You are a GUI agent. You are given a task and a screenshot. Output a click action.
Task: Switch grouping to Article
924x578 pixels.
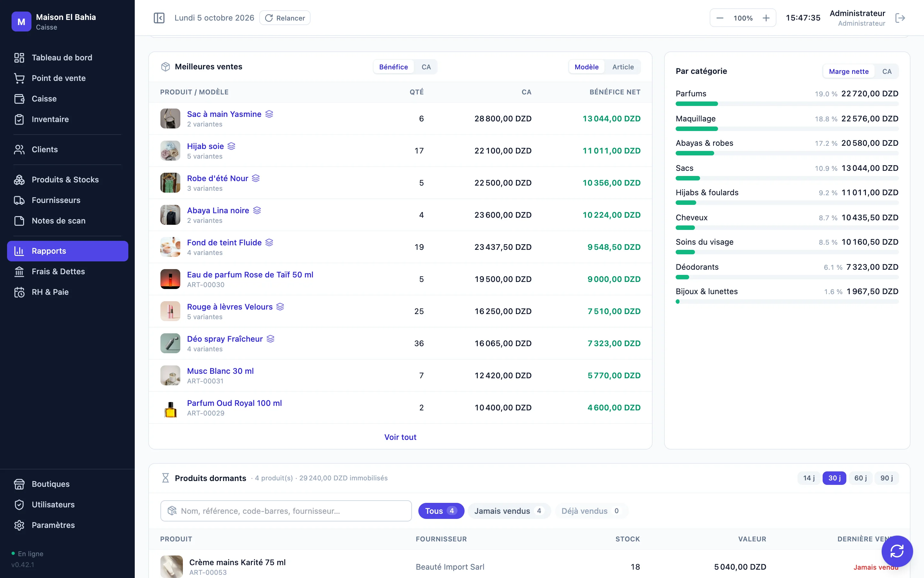click(623, 67)
